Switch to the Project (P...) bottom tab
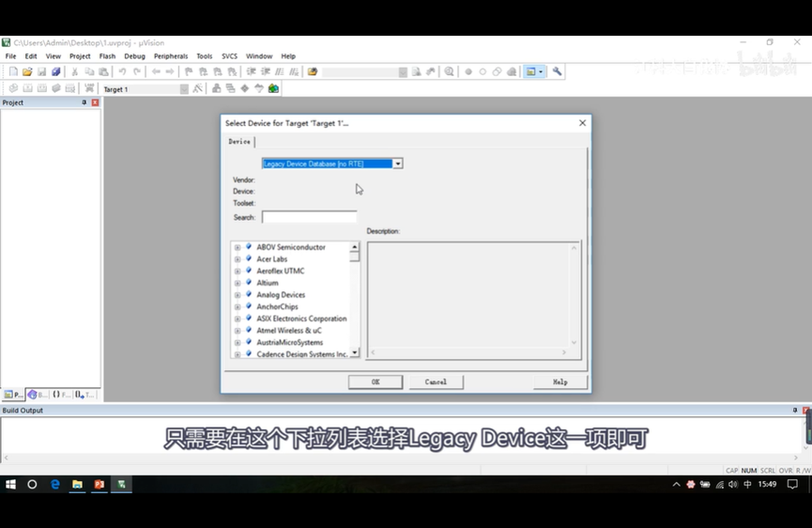Viewport: 812px width, 528px height. coord(13,395)
